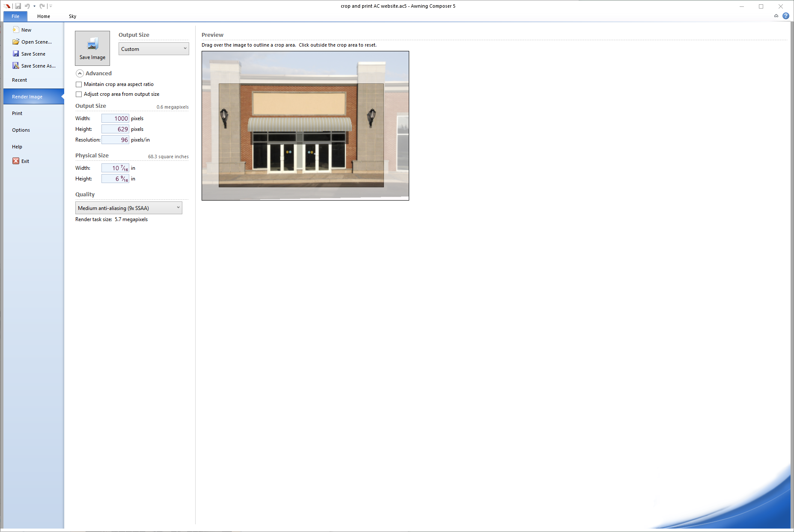Viewport: 794px width, 532px height.
Task: Click the physical Height inches field
Action: pyautogui.click(x=115, y=179)
